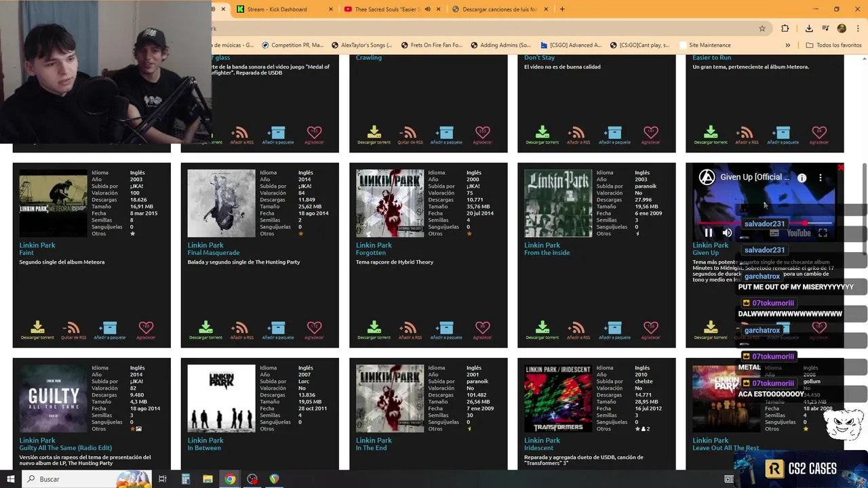The height and width of the screenshot is (488, 868).
Task: Download torrent for Given Up
Action: (710, 330)
